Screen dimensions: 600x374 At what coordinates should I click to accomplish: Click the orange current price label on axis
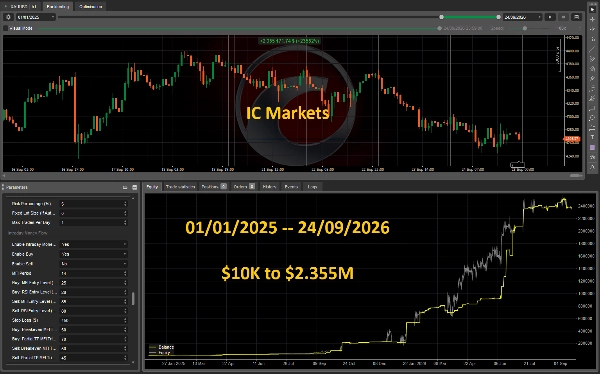point(572,139)
